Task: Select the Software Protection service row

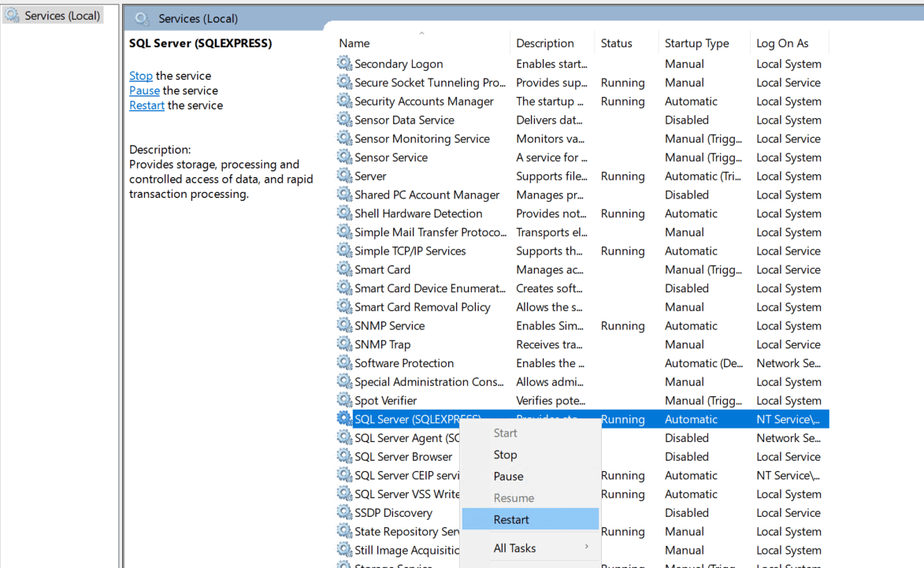Action: [404, 363]
